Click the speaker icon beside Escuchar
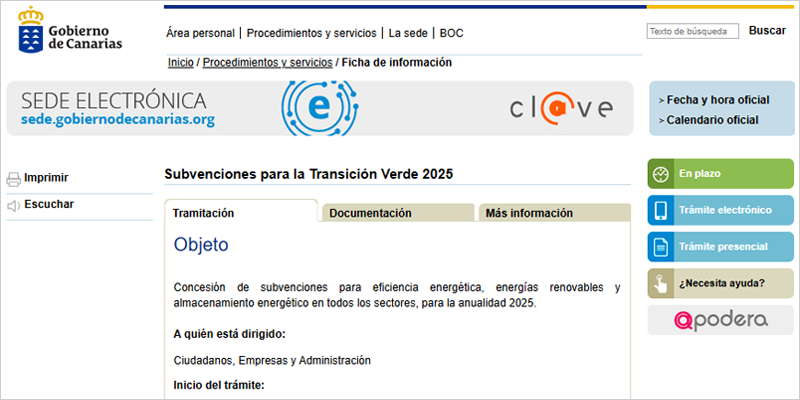The height and width of the screenshot is (400, 800). pos(14,205)
